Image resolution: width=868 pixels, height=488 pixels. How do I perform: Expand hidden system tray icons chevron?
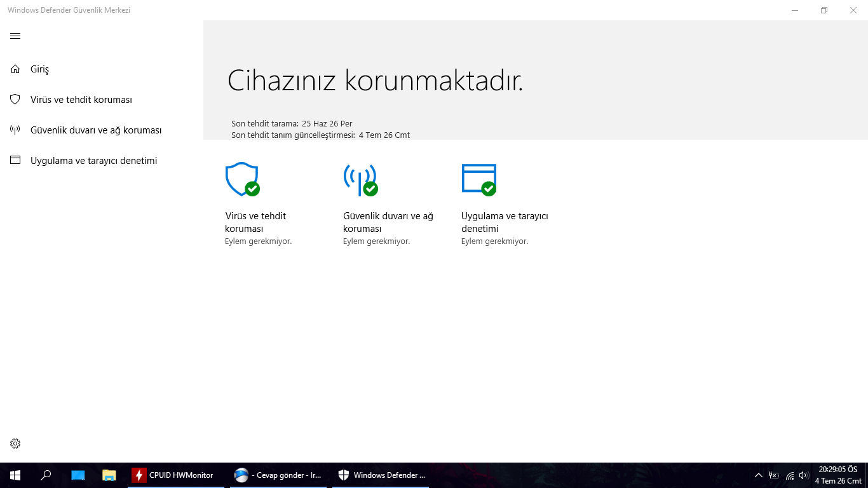click(x=758, y=475)
